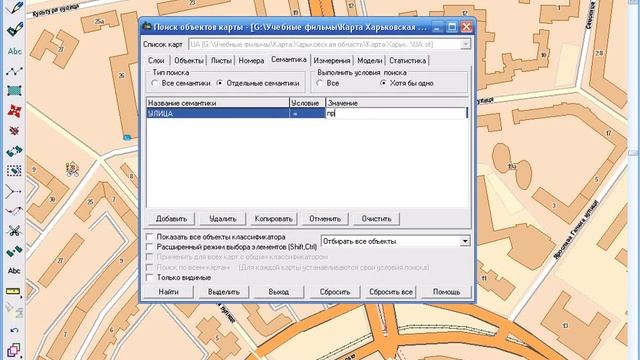Screen dimensions: 640x360
Task: Enable 'Показать все объекты классификатора' checkbox
Action: (x=150, y=237)
